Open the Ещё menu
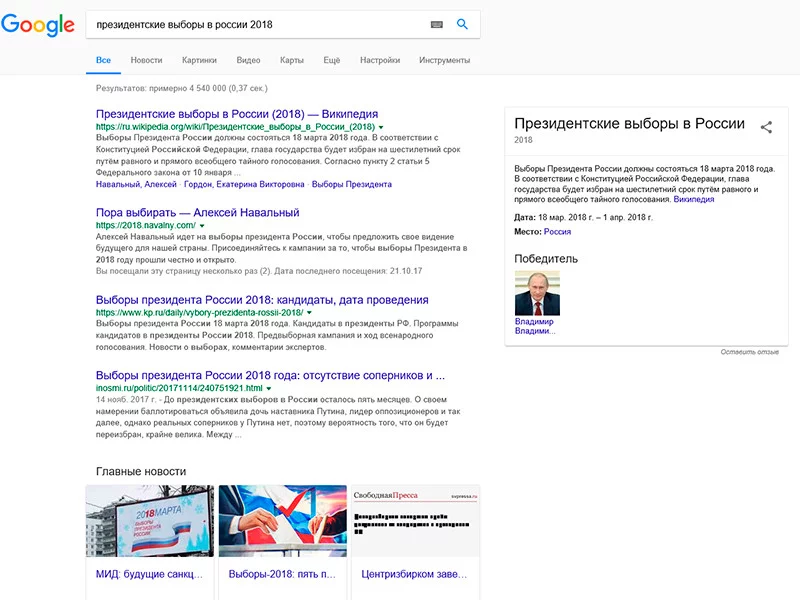This screenshot has height=600, width=800. [x=332, y=60]
